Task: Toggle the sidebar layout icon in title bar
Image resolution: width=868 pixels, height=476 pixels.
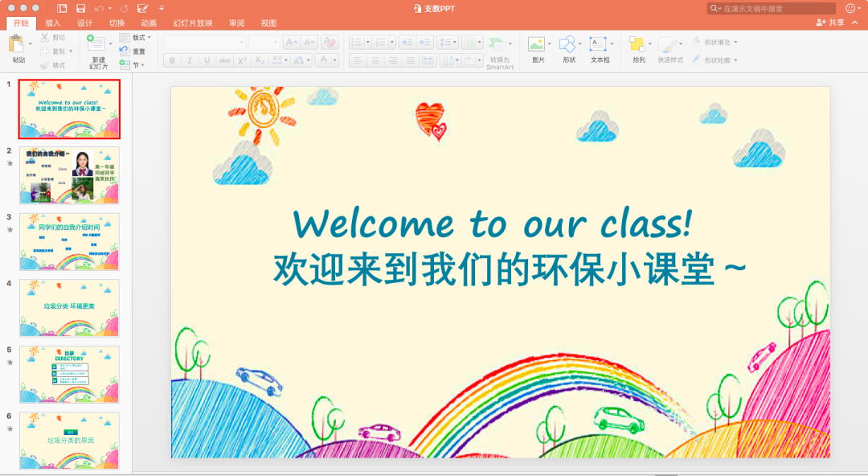Action: 62,8
